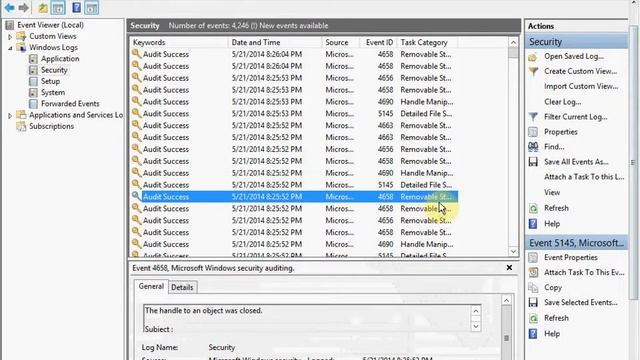The height and width of the screenshot is (360, 640).
Task: Click the Create Custom View funnel icon
Action: [x=533, y=71]
